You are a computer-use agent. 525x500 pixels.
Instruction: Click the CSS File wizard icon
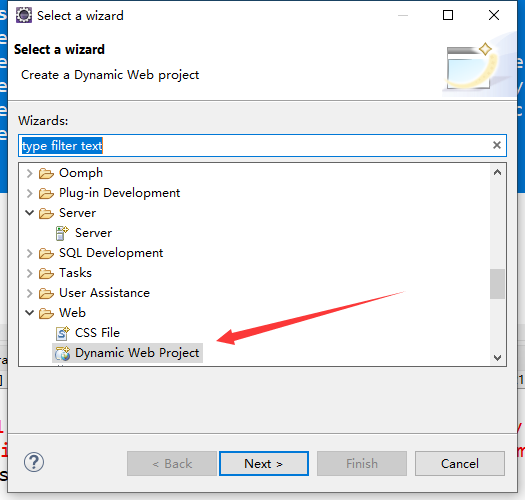click(62, 333)
